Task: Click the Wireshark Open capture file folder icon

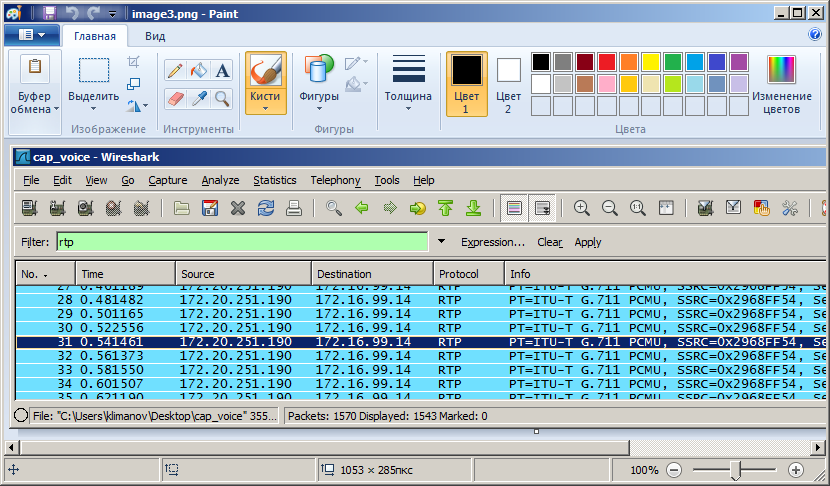Action: click(182, 208)
